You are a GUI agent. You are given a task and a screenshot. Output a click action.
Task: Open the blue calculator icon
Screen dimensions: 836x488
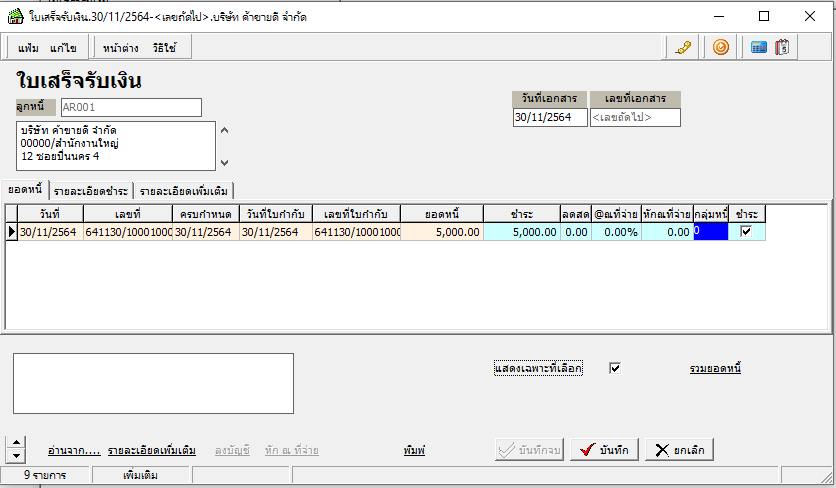(x=759, y=47)
